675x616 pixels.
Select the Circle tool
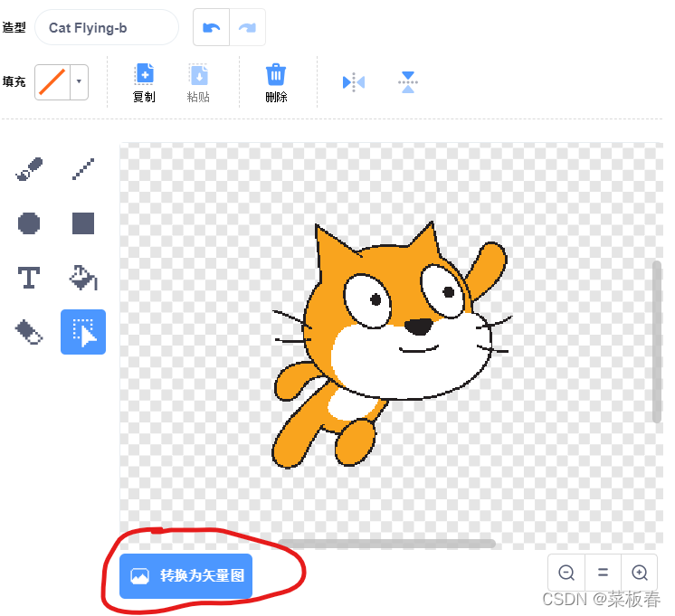pos(29,223)
